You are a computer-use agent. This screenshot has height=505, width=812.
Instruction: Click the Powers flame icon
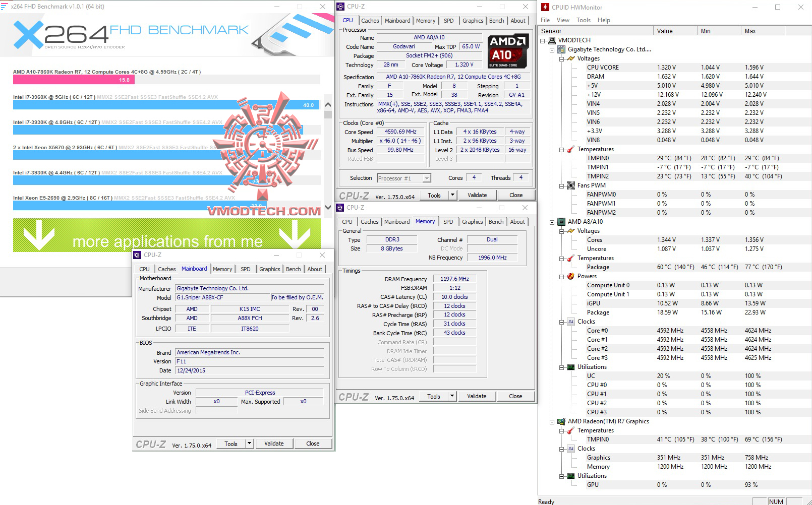point(571,276)
